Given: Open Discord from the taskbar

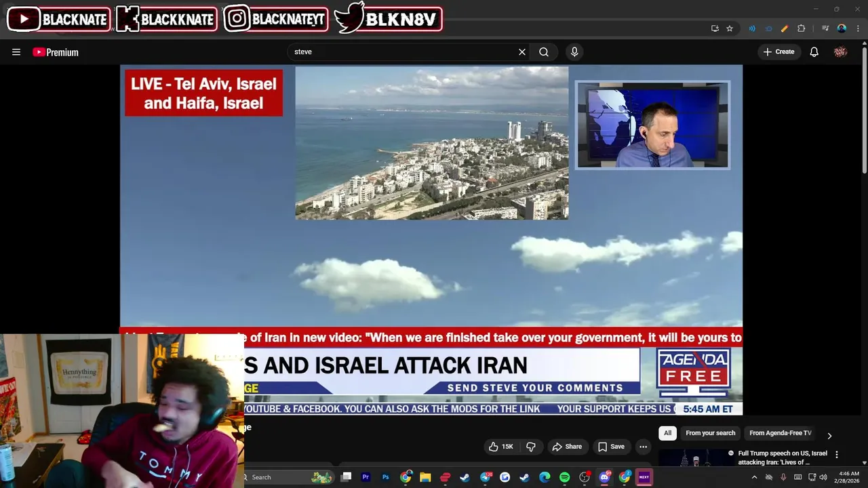Looking at the screenshot, I should (x=604, y=477).
